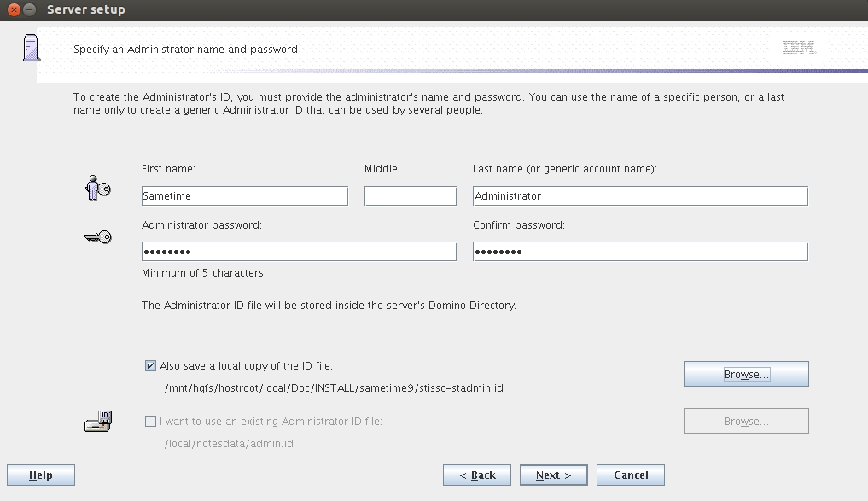Click the Last name input field

[x=639, y=195]
